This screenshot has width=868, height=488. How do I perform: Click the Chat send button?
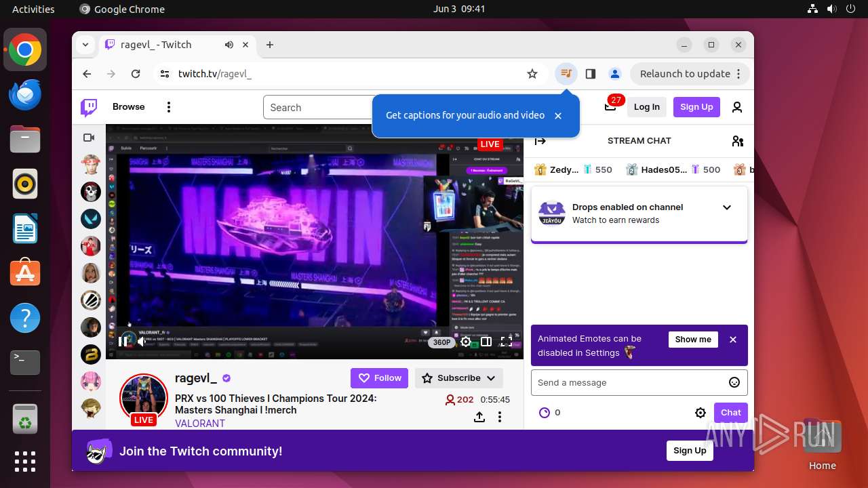tap(731, 412)
